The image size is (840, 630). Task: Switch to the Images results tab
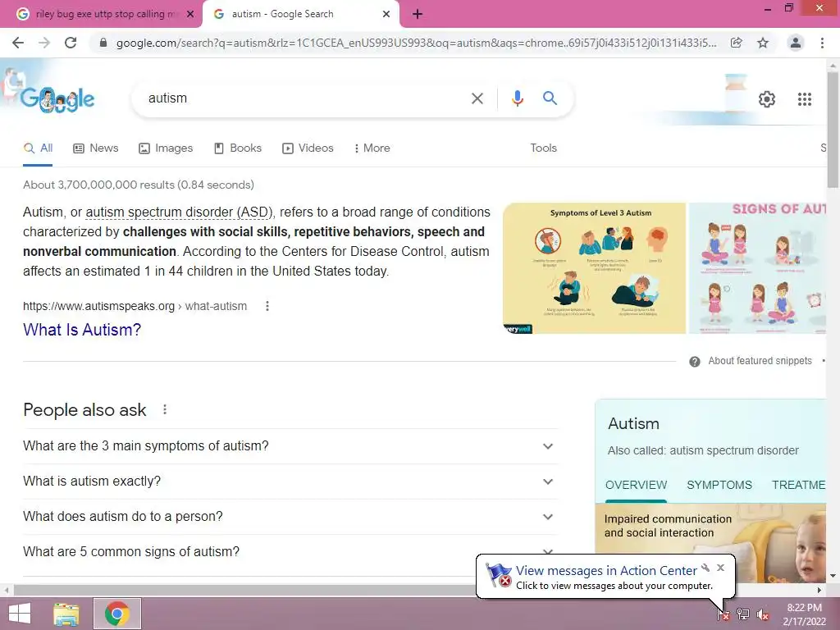[x=166, y=148]
